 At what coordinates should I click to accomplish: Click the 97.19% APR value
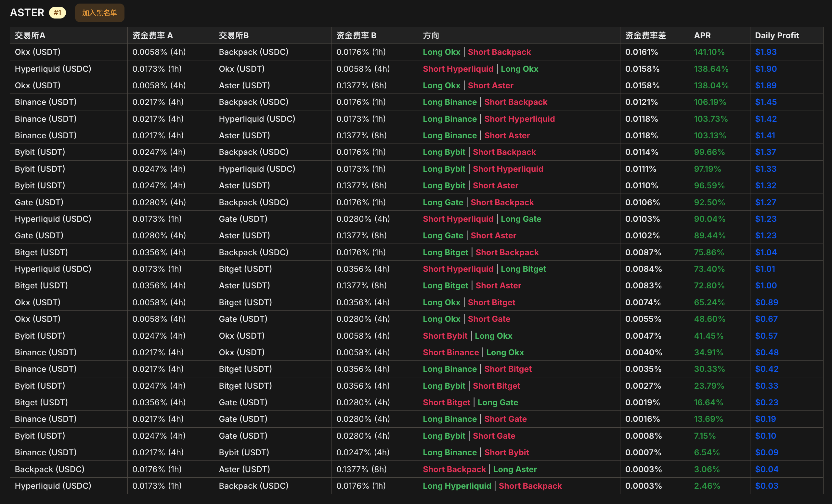pyautogui.click(x=707, y=169)
